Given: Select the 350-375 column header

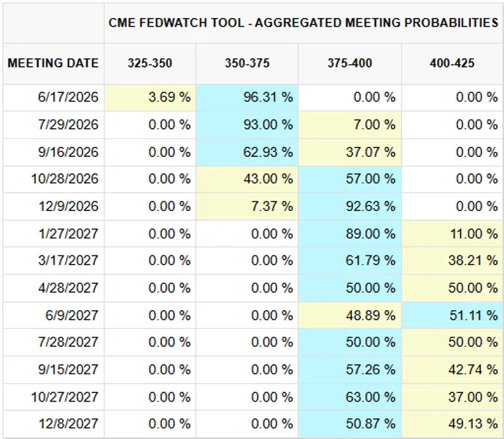Looking at the screenshot, I should 247,63.
